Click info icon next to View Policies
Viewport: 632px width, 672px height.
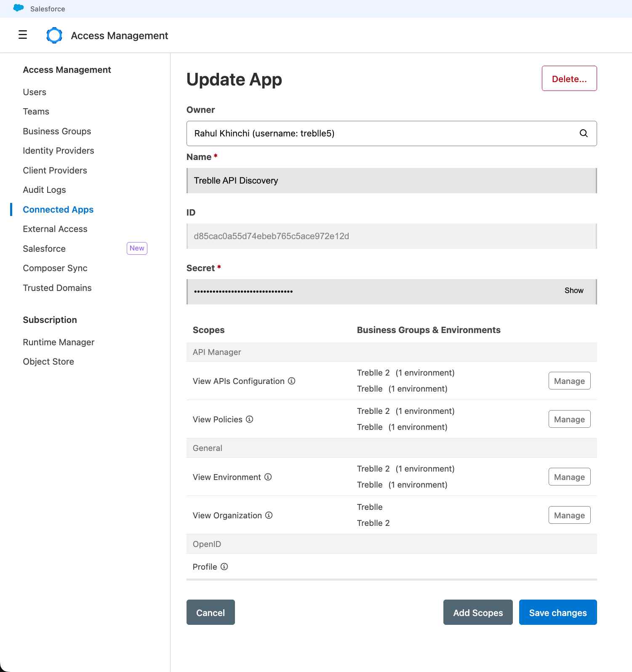click(x=249, y=419)
